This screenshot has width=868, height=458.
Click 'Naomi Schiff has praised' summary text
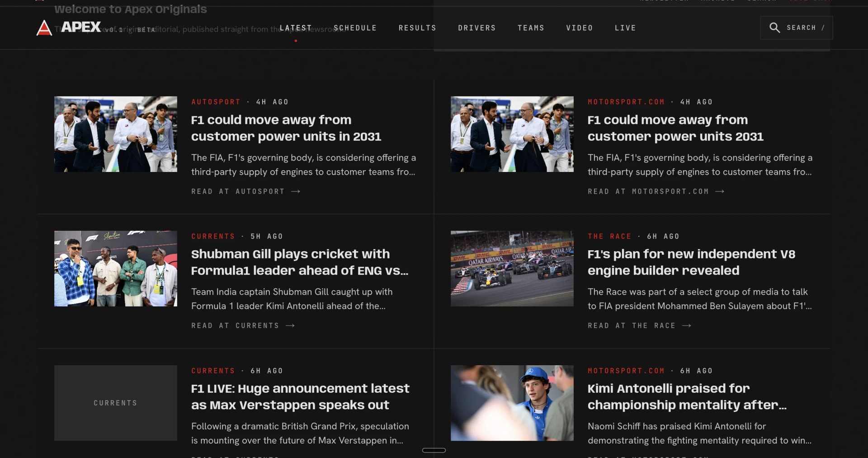699,433
